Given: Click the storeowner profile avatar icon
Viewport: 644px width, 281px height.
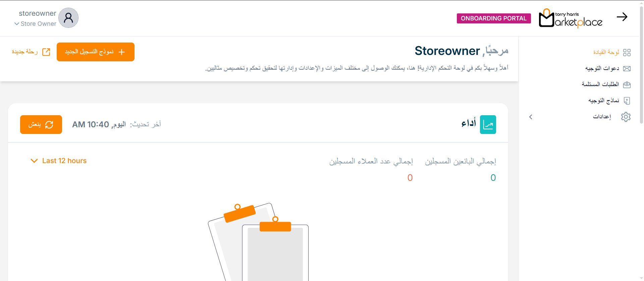Looking at the screenshot, I should pos(68,18).
